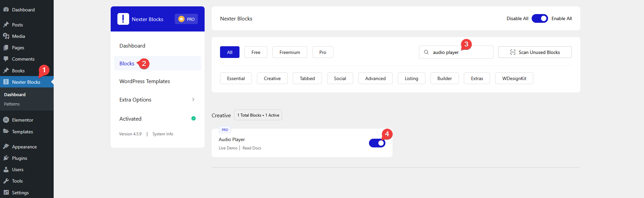Viewport: 644px width, 198px height.
Task: Filter blocks by Free
Action: (256, 52)
